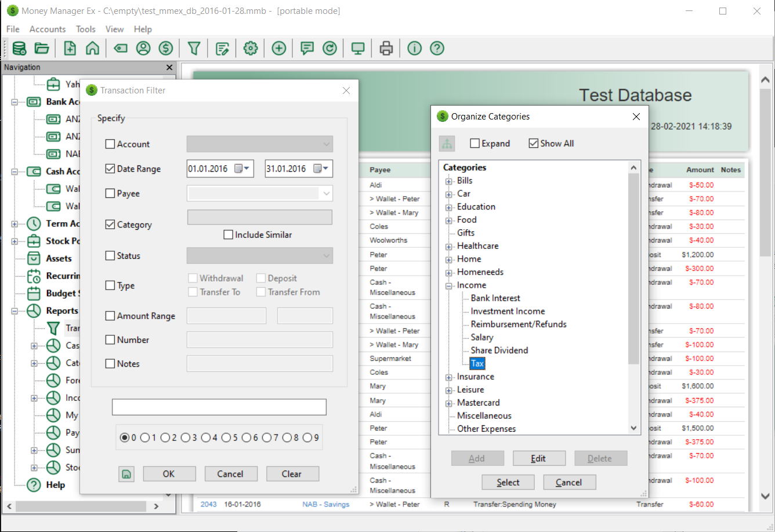Enable the Account checkbox in Transaction Filter
This screenshot has height=532, width=775.
coord(109,144)
